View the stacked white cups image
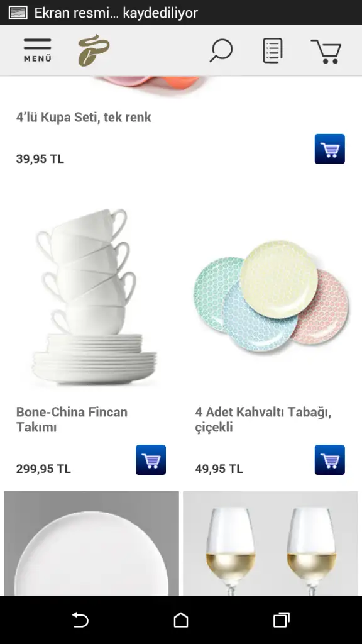This screenshot has width=362, height=644. 94,297
